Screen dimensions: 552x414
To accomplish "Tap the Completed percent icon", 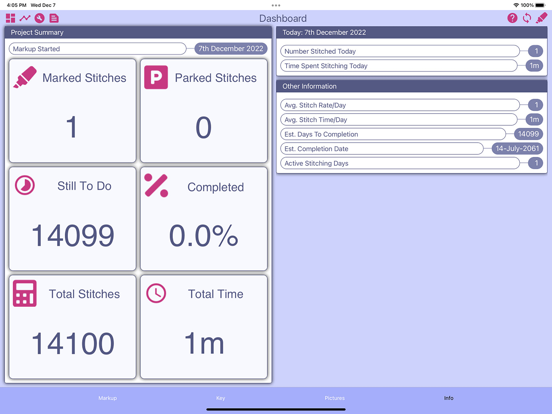I will (156, 186).
